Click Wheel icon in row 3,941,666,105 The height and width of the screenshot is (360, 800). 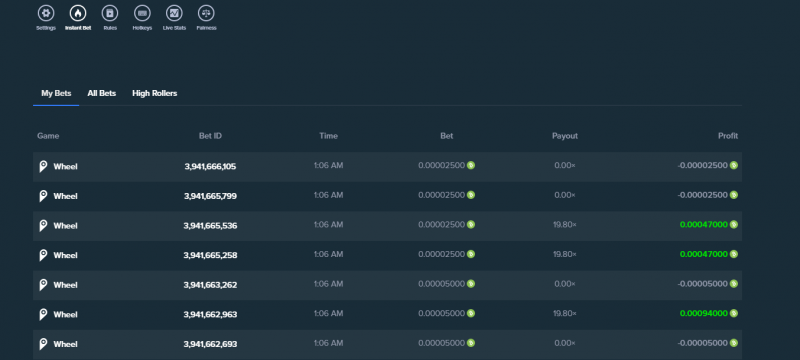43,166
